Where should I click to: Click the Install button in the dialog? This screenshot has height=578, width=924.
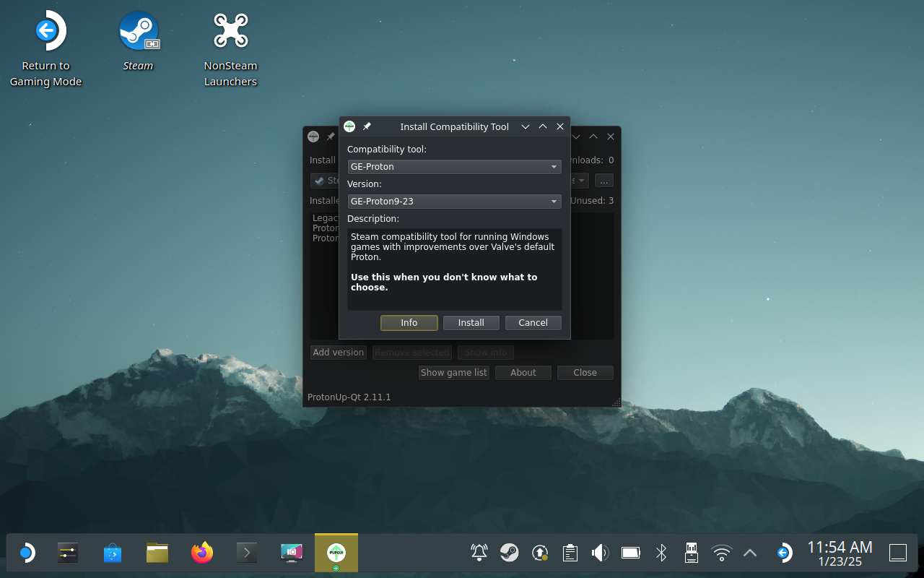pyautogui.click(x=471, y=323)
